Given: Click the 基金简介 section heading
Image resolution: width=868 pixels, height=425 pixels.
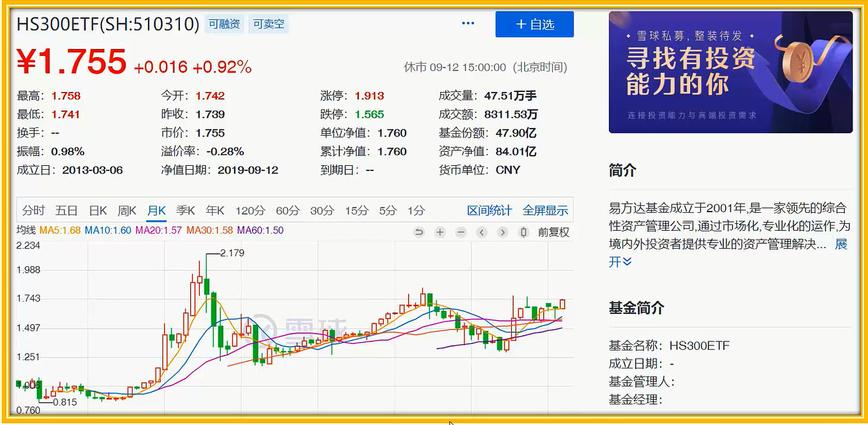Looking at the screenshot, I should point(637,308).
